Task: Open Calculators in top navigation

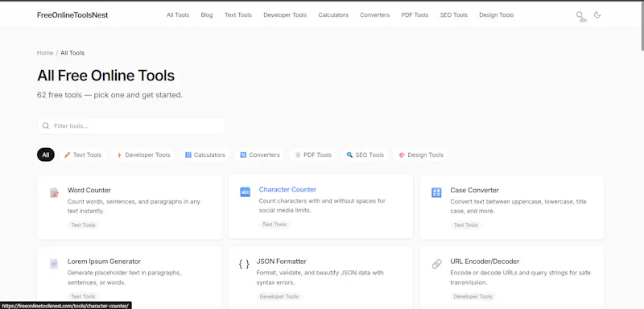Action: (x=333, y=14)
